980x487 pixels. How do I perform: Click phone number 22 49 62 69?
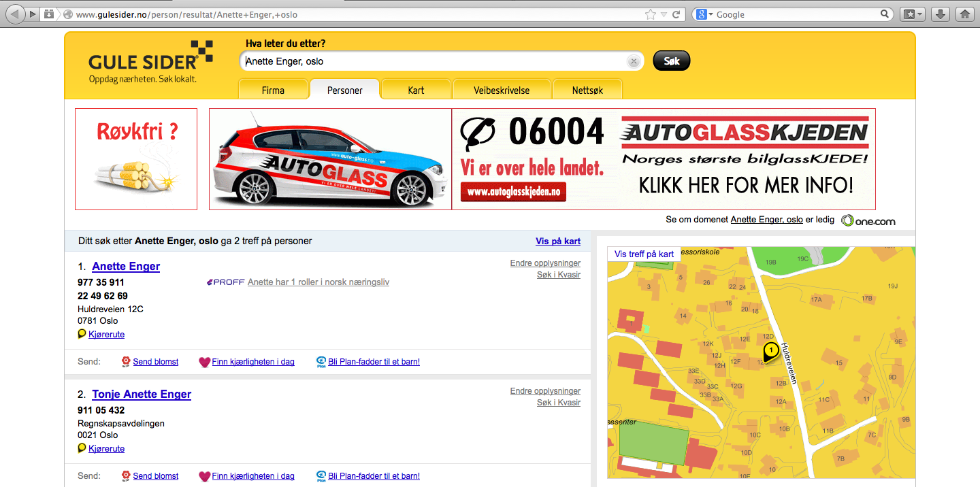click(103, 296)
